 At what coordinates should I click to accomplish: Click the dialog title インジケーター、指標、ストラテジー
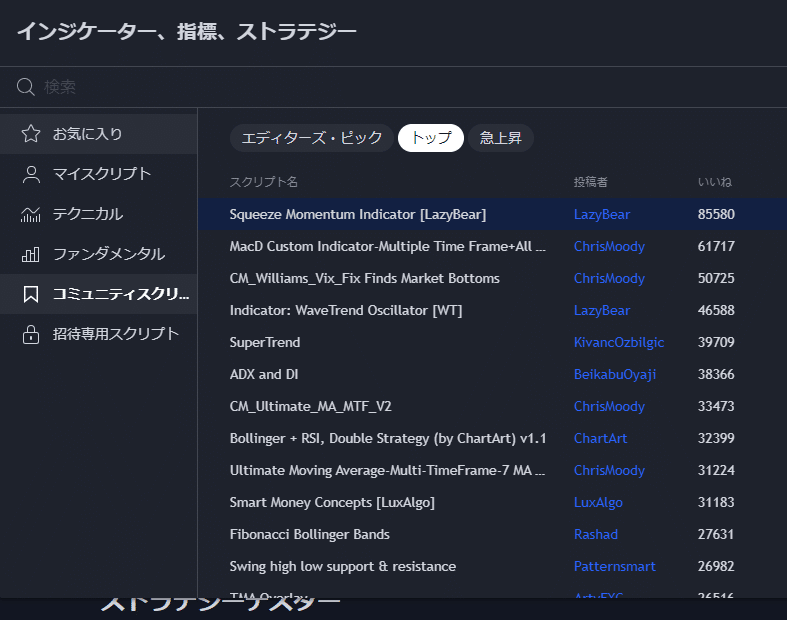click(x=187, y=32)
